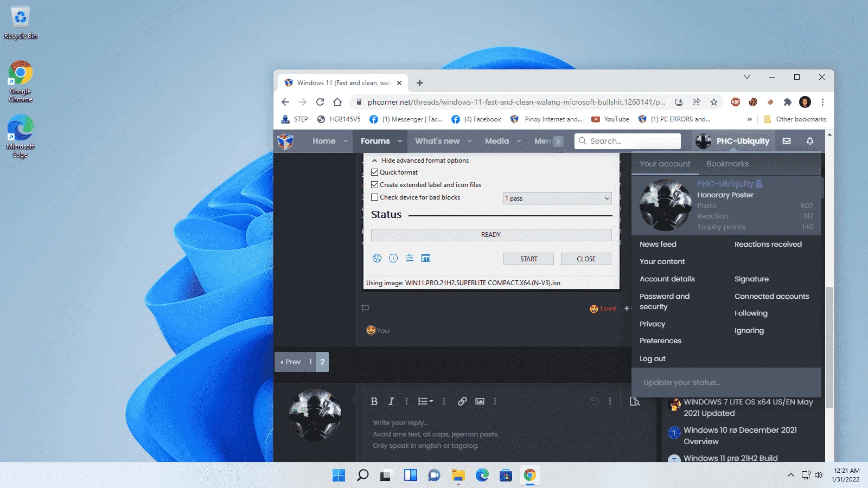Click START button in Rufus image
The image size is (868, 488).
coord(528,259)
